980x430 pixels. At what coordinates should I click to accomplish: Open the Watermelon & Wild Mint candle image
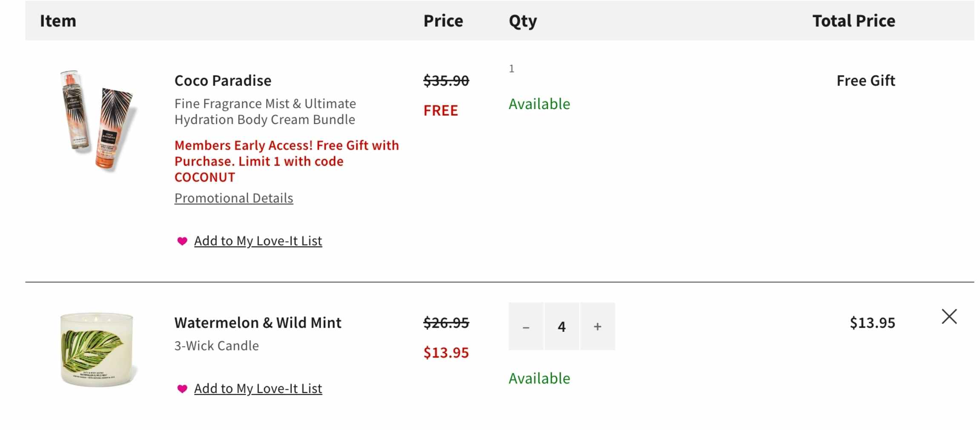(x=97, y=349)
